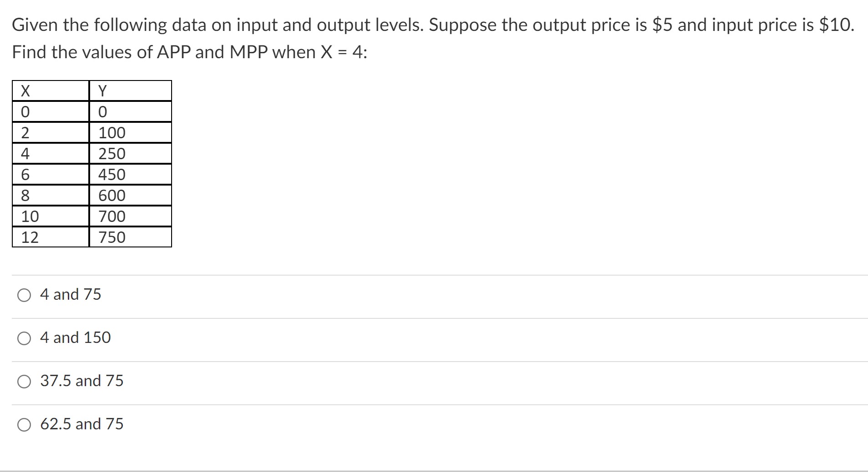Select the radio button for '62.5 and 75'
868x473 pixels.
[x=24, y=425]
